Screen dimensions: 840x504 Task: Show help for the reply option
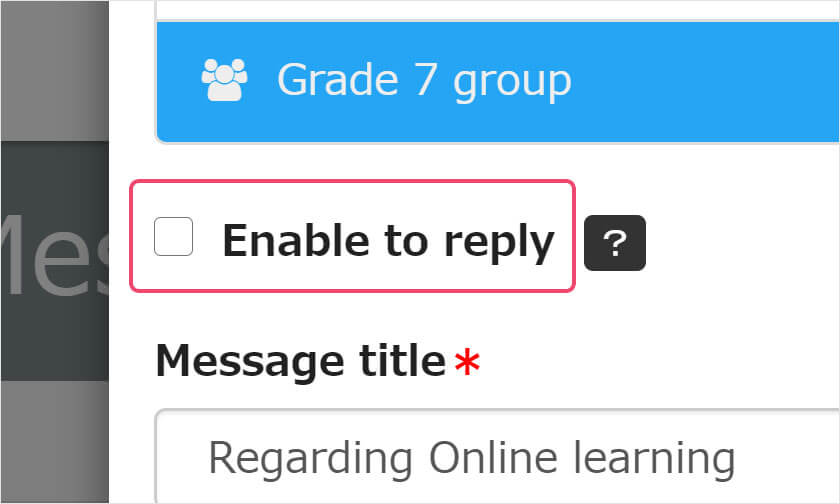pyautogui.click(x=614, y=243)
